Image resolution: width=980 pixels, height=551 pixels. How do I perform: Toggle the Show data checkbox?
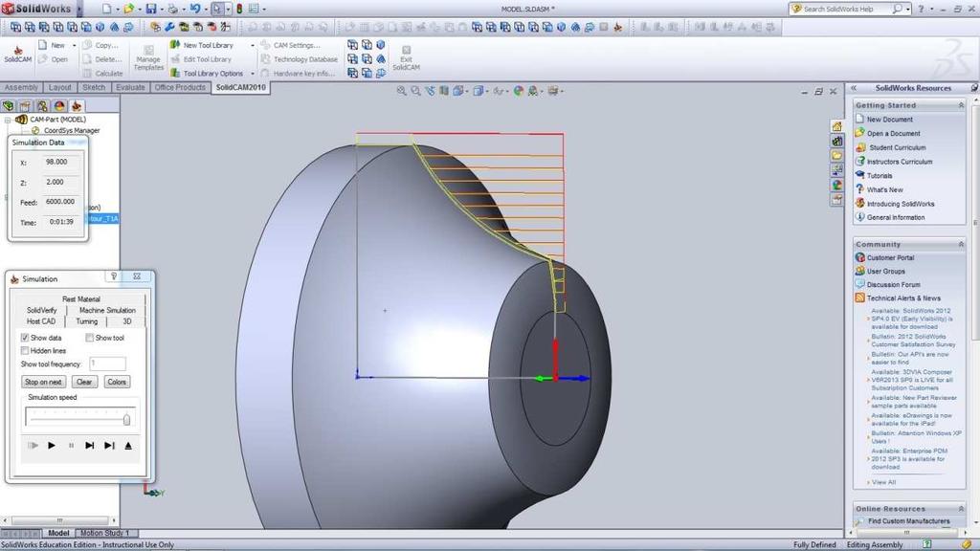(x=25, y=338)
